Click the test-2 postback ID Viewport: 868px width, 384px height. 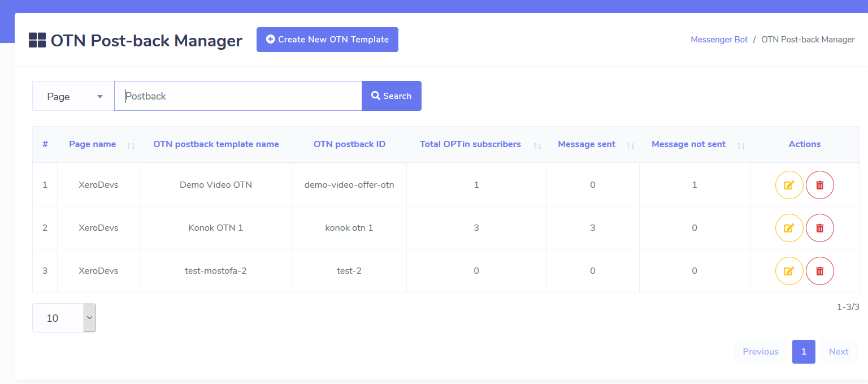pyautogui.click(x=349, y=271)
